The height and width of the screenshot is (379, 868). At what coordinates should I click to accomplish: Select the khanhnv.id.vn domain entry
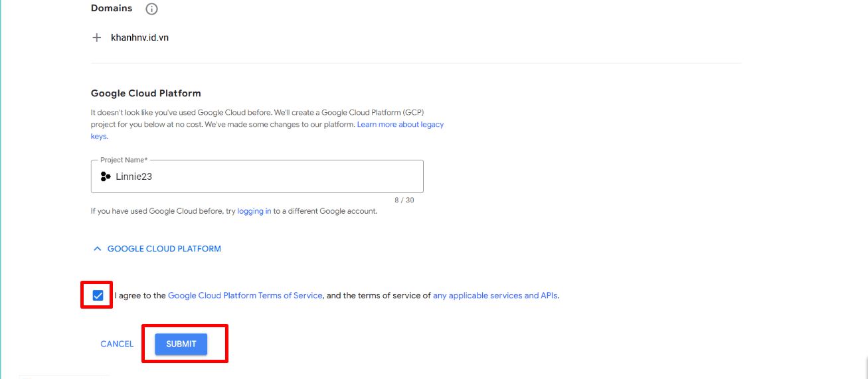pos(139,38)
